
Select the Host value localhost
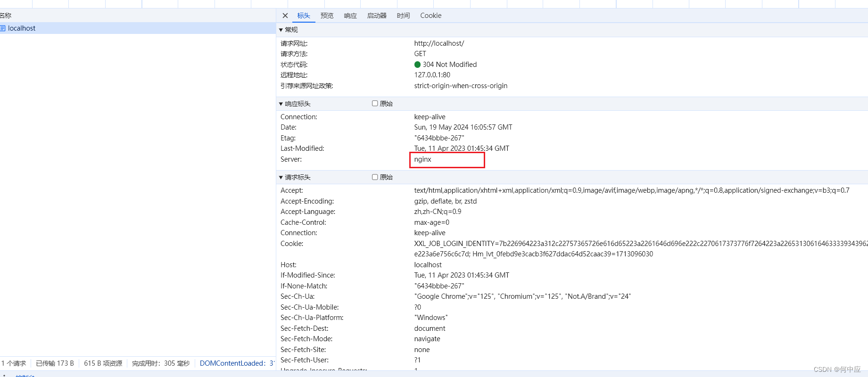tap(428, 265)
